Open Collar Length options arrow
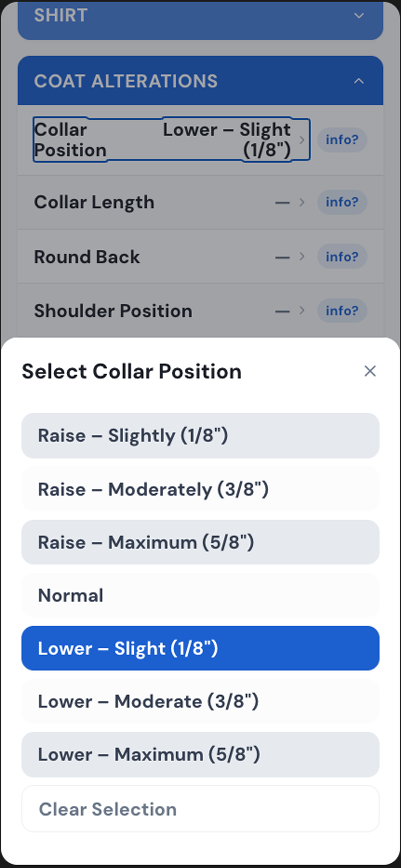Screen dimensions: 401x868 [x=302, y=202]
